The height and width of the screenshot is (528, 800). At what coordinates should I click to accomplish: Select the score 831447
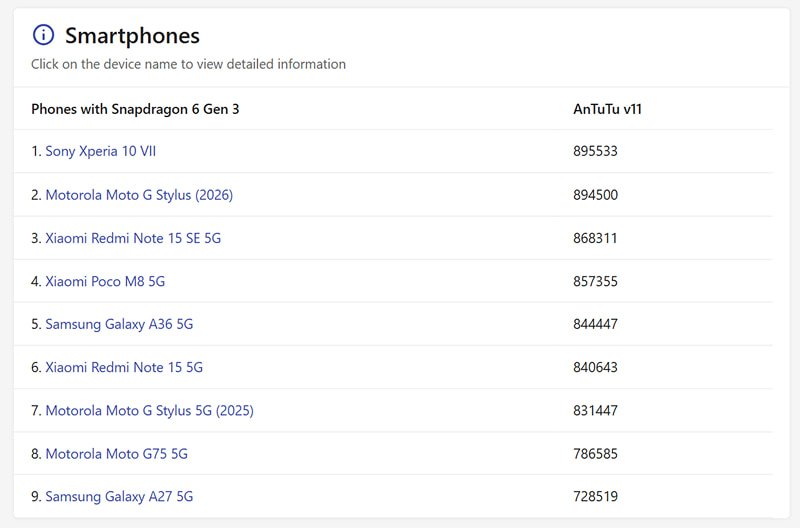pyautogui.click(x=595, y=411)
